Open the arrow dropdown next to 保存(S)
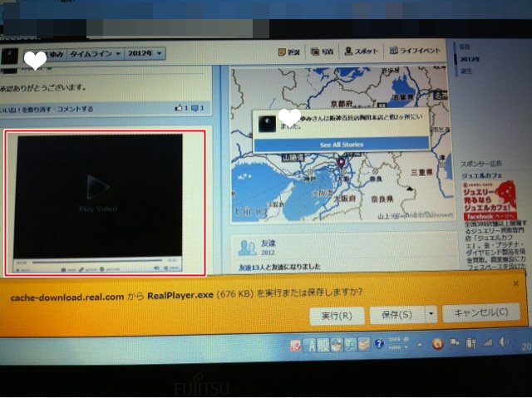 click(x=431, y=314)
